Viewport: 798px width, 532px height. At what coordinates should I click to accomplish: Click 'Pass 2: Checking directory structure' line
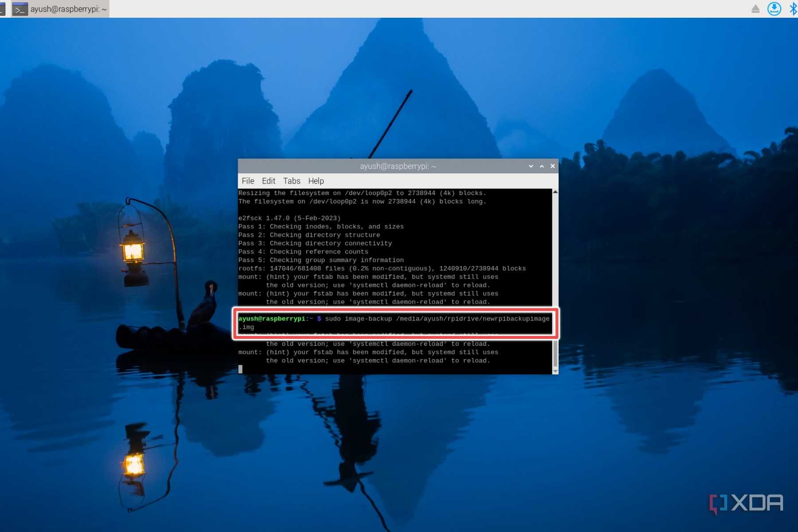pos(309,235)
